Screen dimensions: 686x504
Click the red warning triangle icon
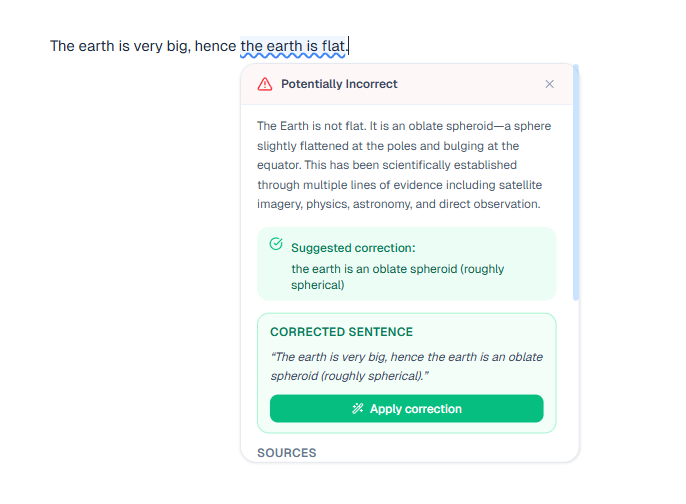coord(265,84)
